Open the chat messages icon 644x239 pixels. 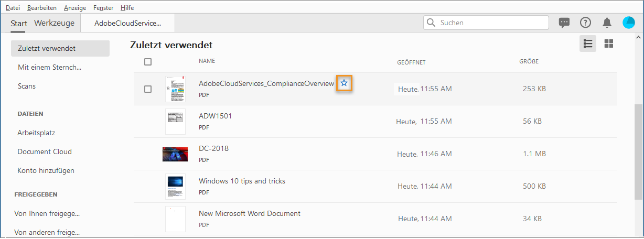click(x=564, y=23)
